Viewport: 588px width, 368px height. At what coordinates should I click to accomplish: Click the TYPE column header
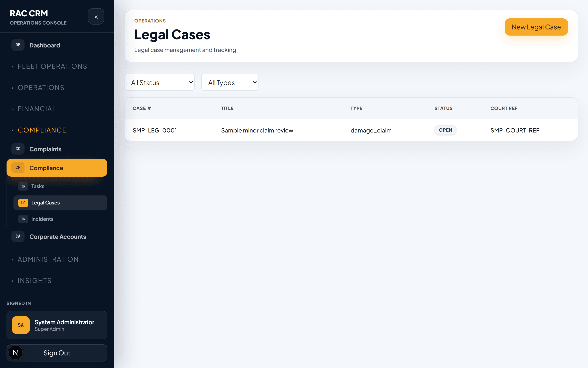coord(356,108)
